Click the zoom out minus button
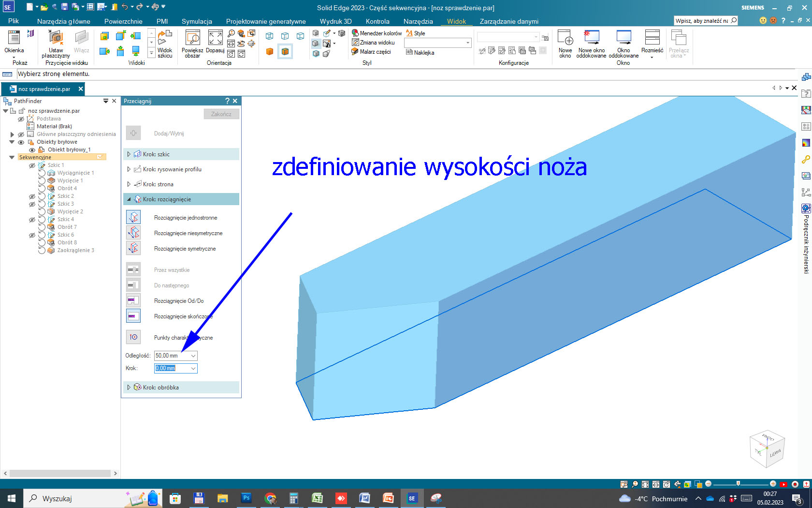 pyautogui.click(x=709, y=484)
